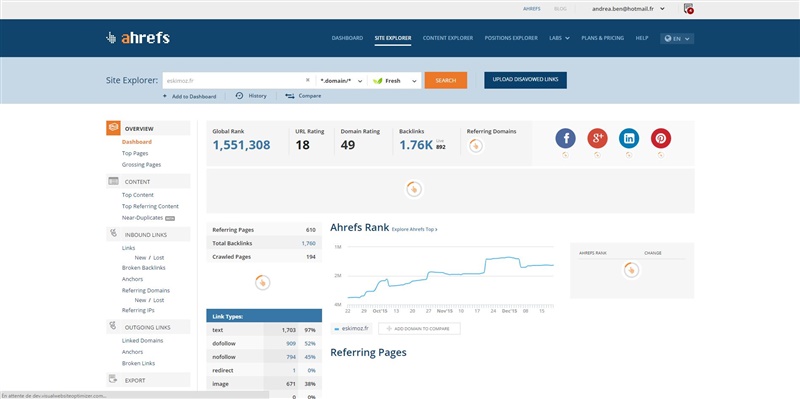Open the Pinterest shares icon
Viewport: 800px width, 399px height.
(x=661, y=138)
